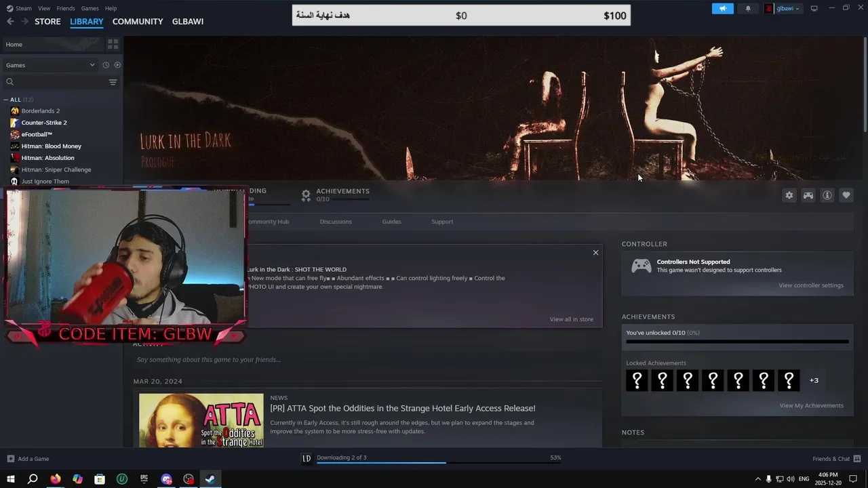Open the Achievements trophy section
Image resolution: width=868 pixels, height=488 pixels.
[336, 195]
